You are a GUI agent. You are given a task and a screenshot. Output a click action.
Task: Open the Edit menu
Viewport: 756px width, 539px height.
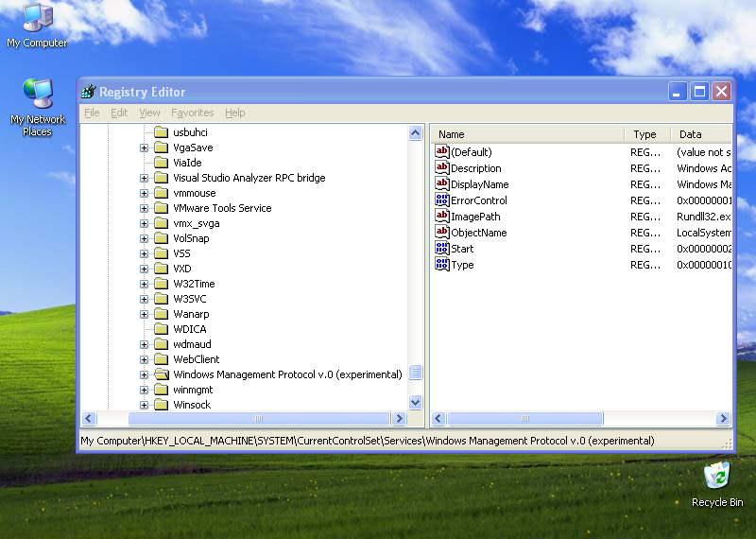click(119, 113)
